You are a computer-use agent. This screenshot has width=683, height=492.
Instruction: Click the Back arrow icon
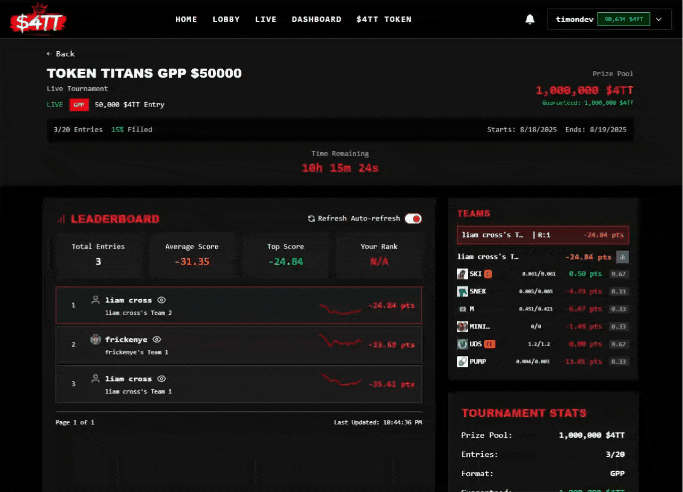48,54
